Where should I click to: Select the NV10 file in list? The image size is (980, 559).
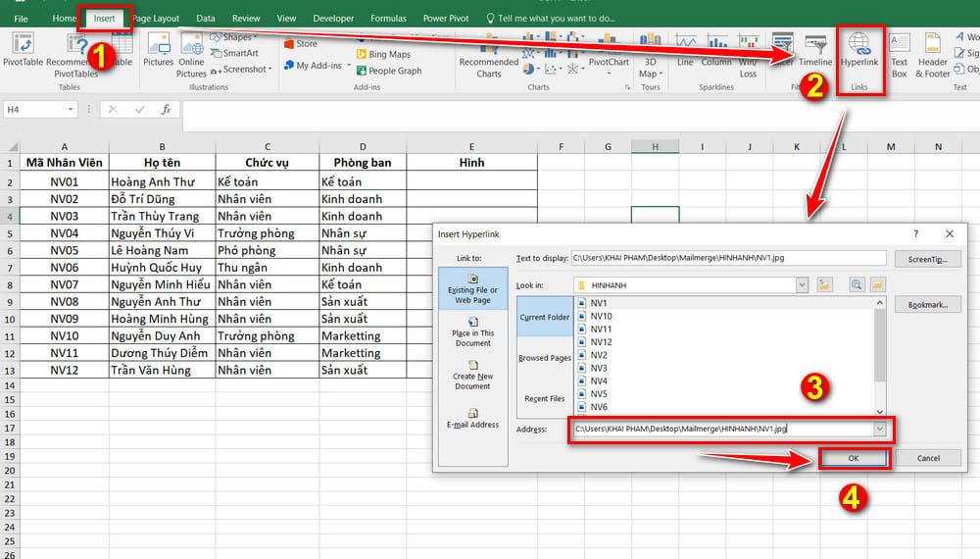601,317
